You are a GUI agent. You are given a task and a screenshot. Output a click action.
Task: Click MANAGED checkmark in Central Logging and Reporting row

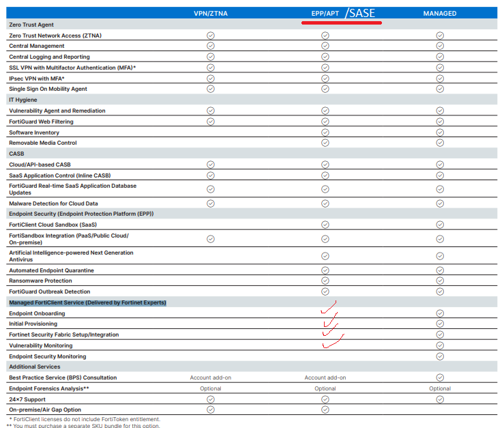click(x=440, y=57)
